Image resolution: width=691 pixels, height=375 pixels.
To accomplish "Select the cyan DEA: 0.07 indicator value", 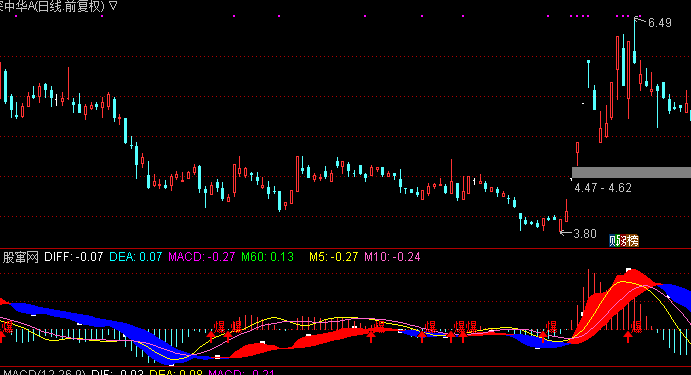I will pyautogui.click(x=136, y=257).
